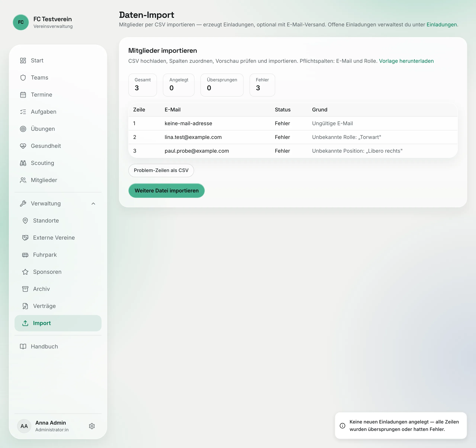
Task: Select lina.test@example.com cell
Action: pyautogui.click(x=193, y=137)
